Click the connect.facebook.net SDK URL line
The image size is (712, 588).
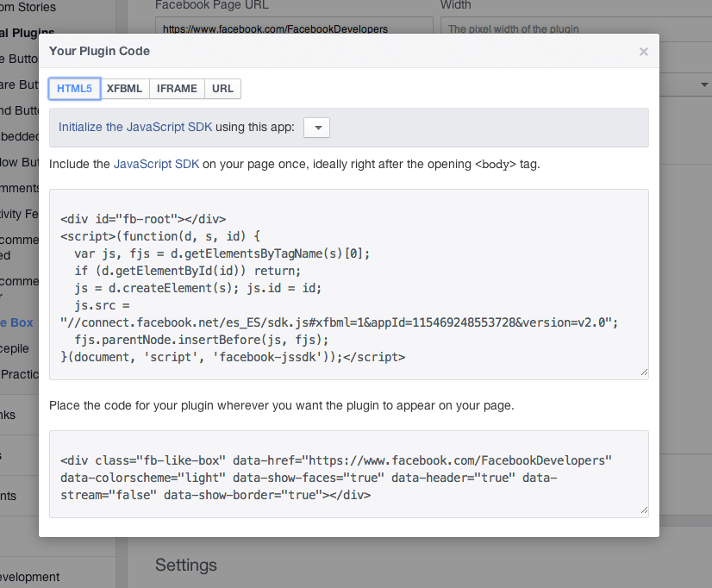pos(340,322)
